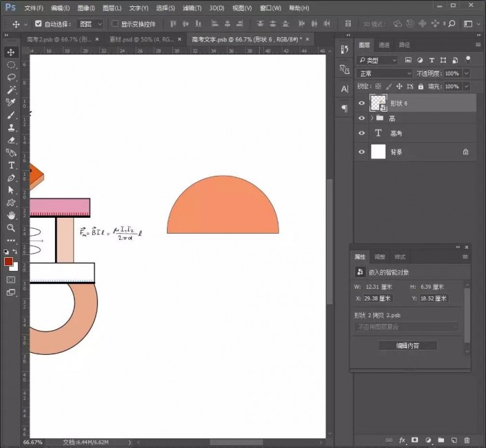
Task: Hide the 背景 layer
Action: click(361, 152)
